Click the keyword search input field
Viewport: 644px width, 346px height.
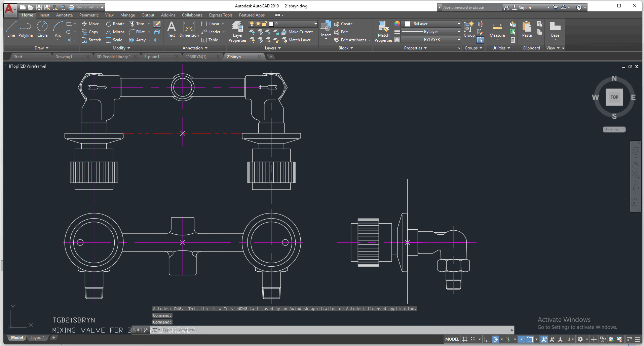click(471, 7)
